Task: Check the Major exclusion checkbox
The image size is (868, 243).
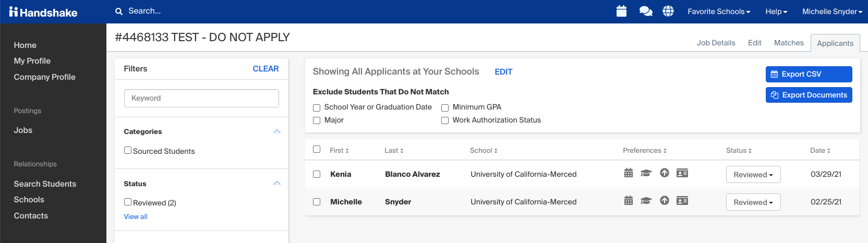Action: [317, 120]
